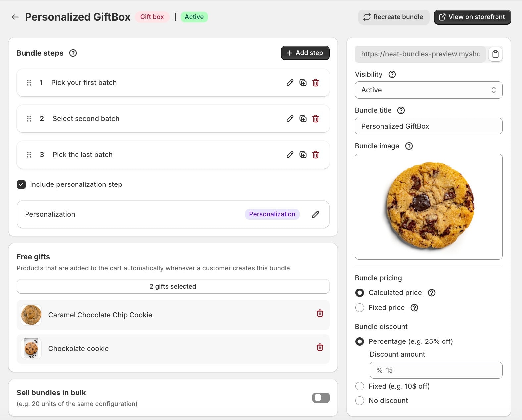The width and height of the screenshot is (522, 420).
Task: Click Caramel Chocolate Chip Cookie thumbnail
Action: coord(31,315)
